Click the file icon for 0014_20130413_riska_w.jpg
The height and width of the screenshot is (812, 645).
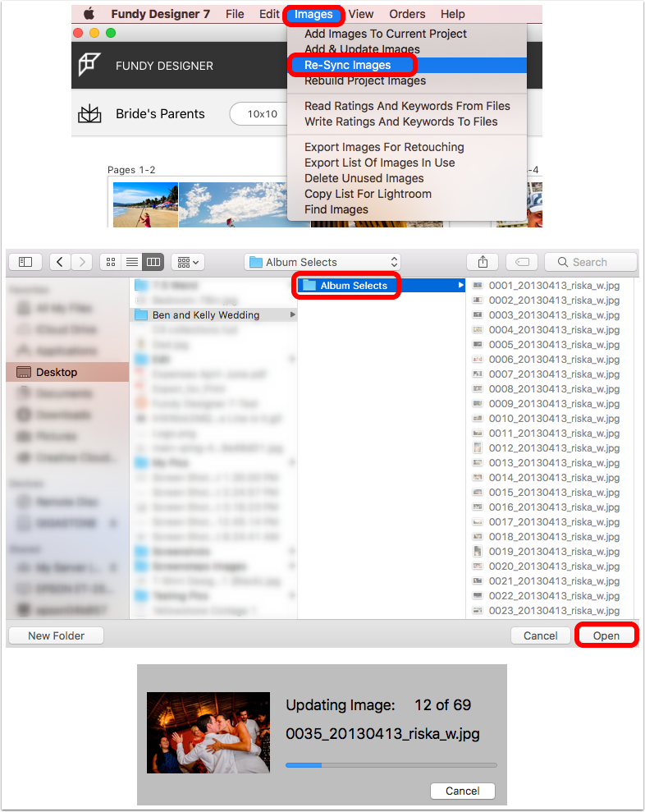coord(478,478)
